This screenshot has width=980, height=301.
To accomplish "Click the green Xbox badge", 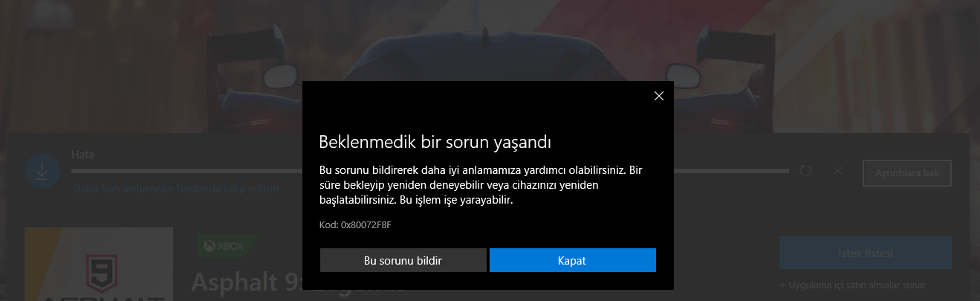I will [228, 245].
